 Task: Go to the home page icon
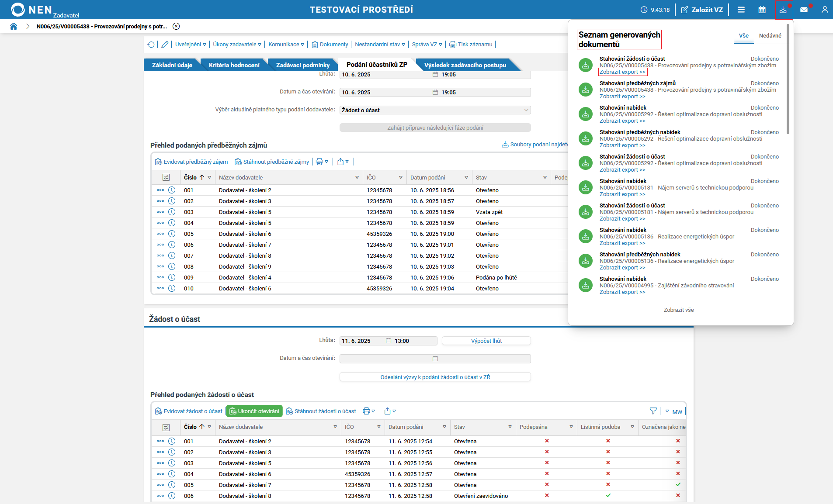14,26
